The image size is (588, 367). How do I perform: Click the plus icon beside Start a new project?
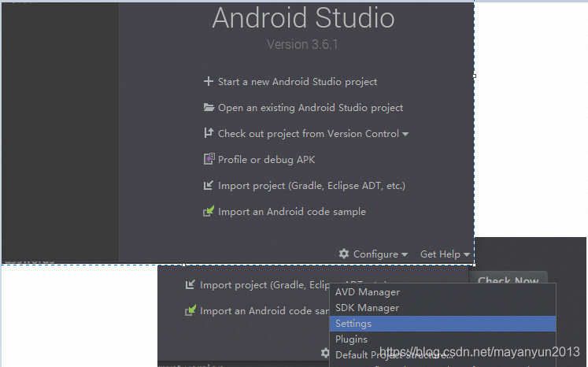click(208, 81)
